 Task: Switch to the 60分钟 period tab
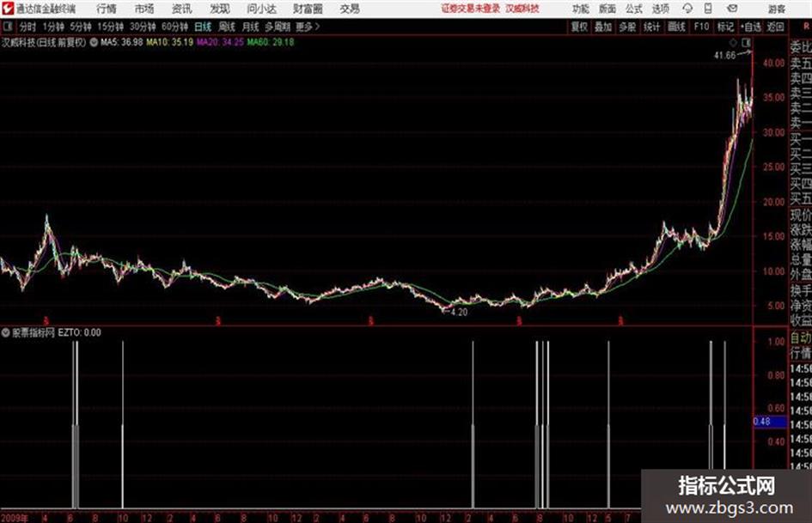click(x=175, y=27)
